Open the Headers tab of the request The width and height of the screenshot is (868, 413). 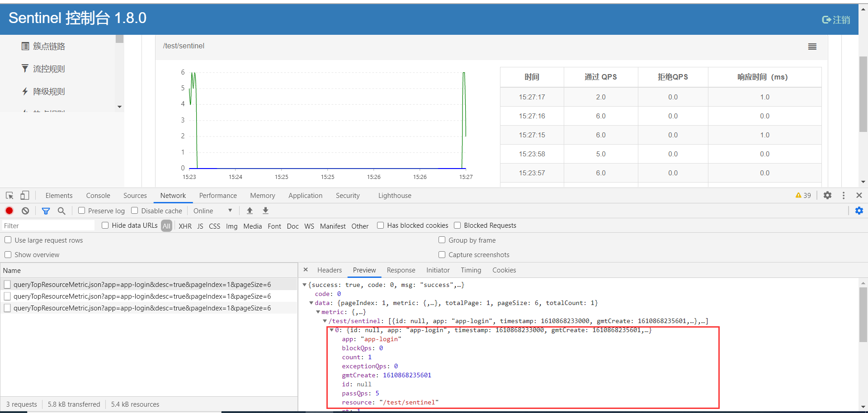(330, 270)
